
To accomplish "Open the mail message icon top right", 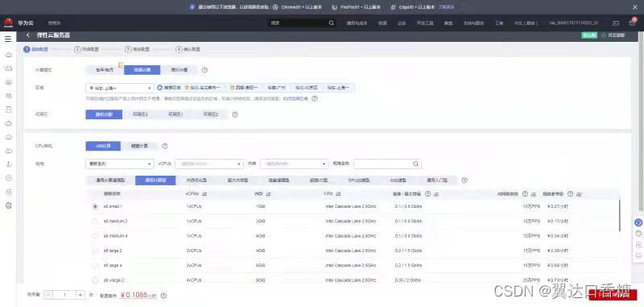I will [x=616, y=23].
